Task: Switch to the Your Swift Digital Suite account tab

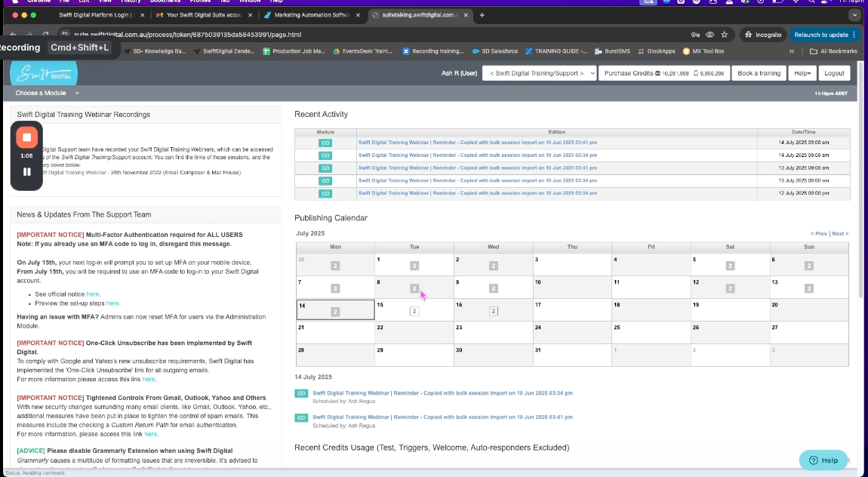Action: click(x=205, y=16)
